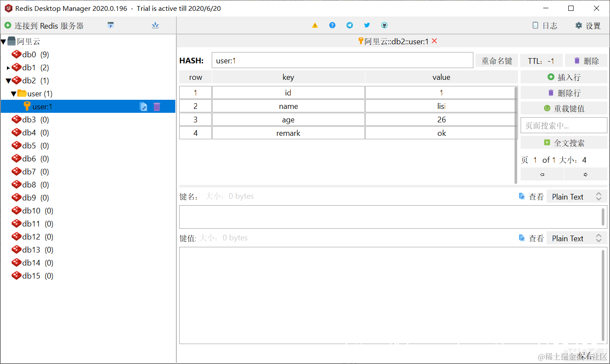
Task: Select the db9 database entry
Action: (30, 198)
